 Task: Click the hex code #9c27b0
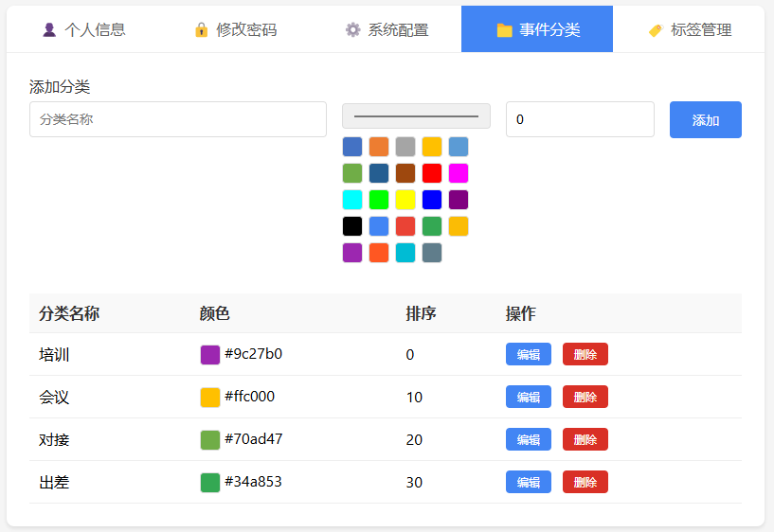tap(253, 354)
